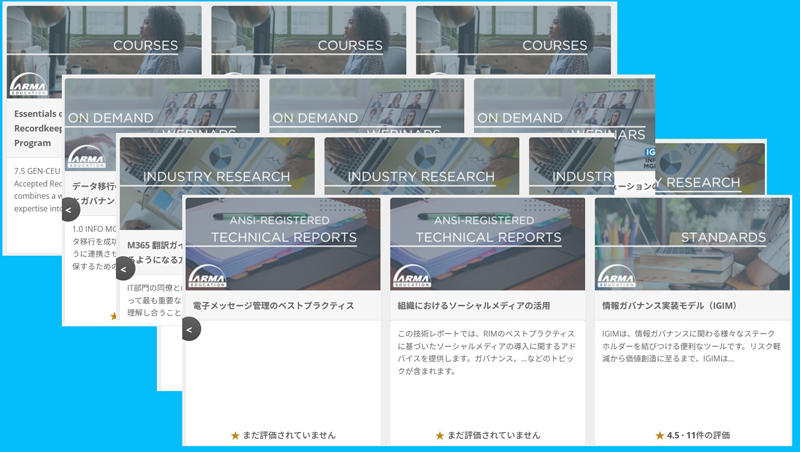Click ARMA logo on the データ移行 webinar banner

click(87, 157)
